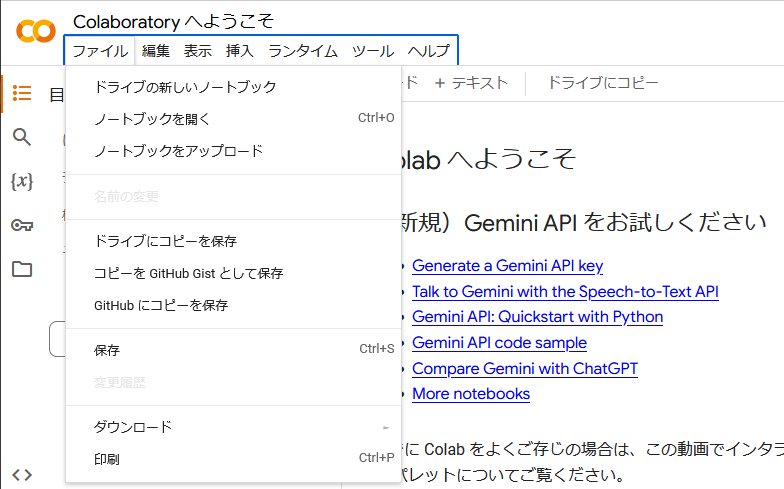This screenshot has width=784, height=489.
Task: Open the variables {x} panel
Action: coord(22,181)
